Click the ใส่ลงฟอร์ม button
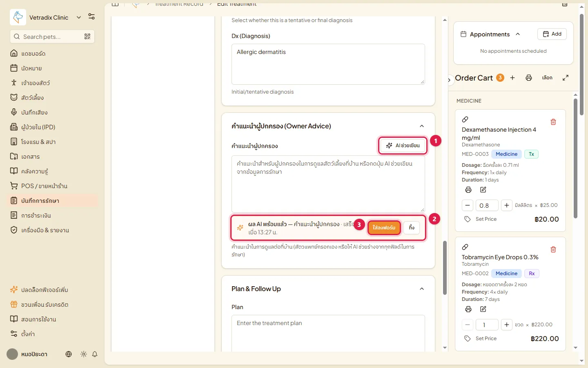This screenshot has width=588, height=368. 384,228
